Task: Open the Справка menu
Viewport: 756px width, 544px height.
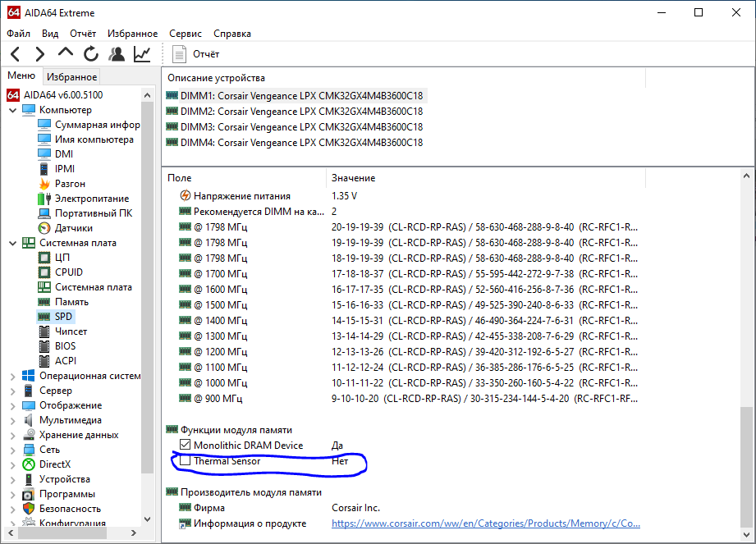Action: 232,34
